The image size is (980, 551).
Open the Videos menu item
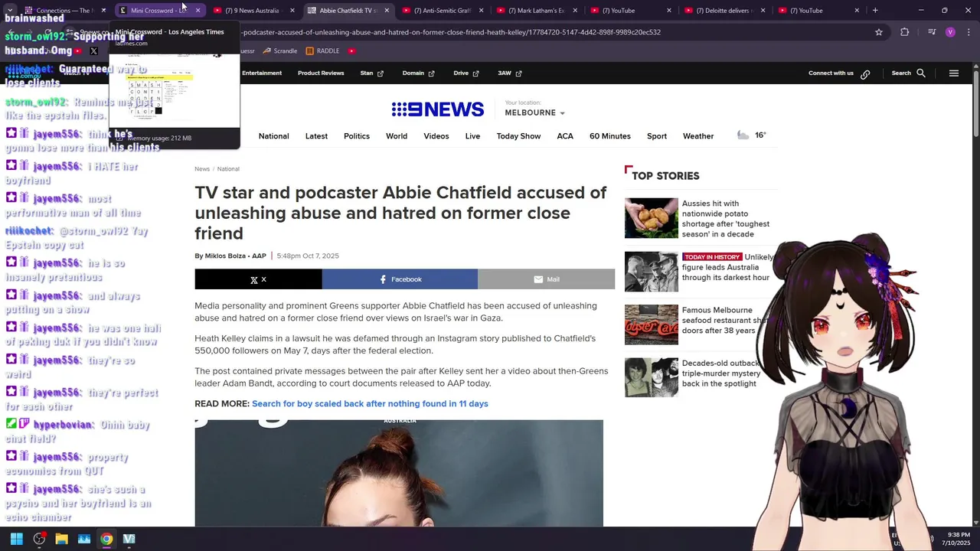click(436, 136)
